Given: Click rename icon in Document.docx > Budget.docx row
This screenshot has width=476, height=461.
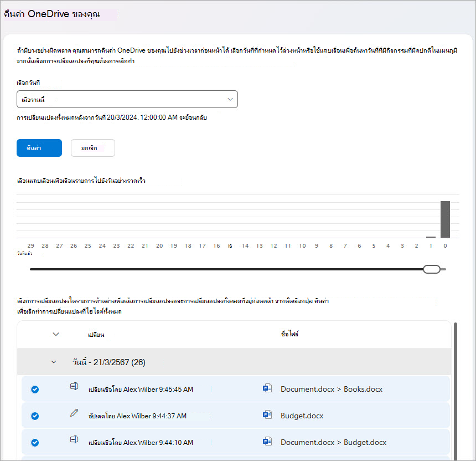Looking at the screenshot, I should (x=74, y=439).
